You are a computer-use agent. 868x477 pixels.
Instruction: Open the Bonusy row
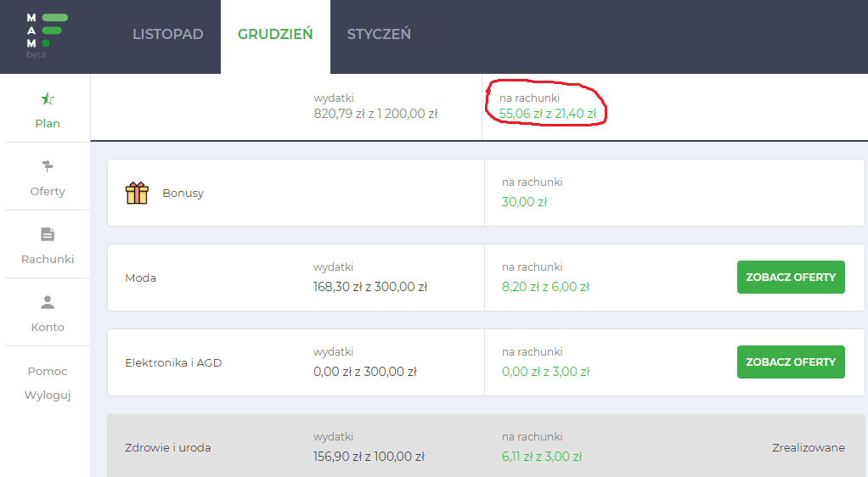point(183,194)
